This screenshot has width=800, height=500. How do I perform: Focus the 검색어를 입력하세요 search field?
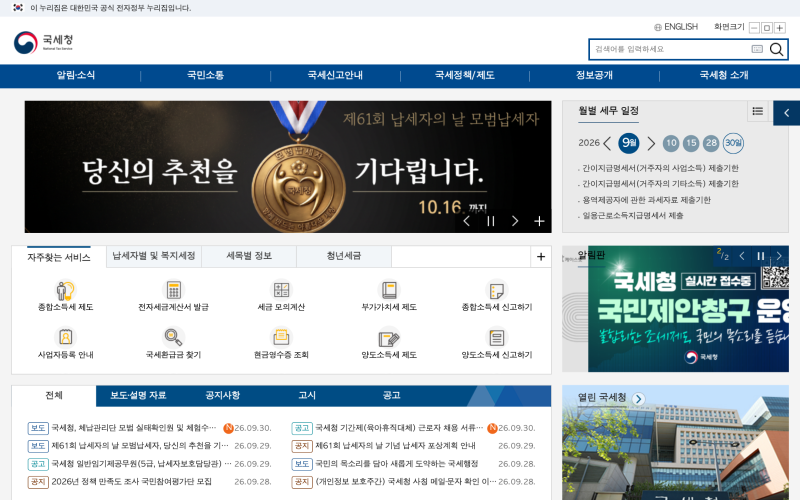click(x=669, y=49)
